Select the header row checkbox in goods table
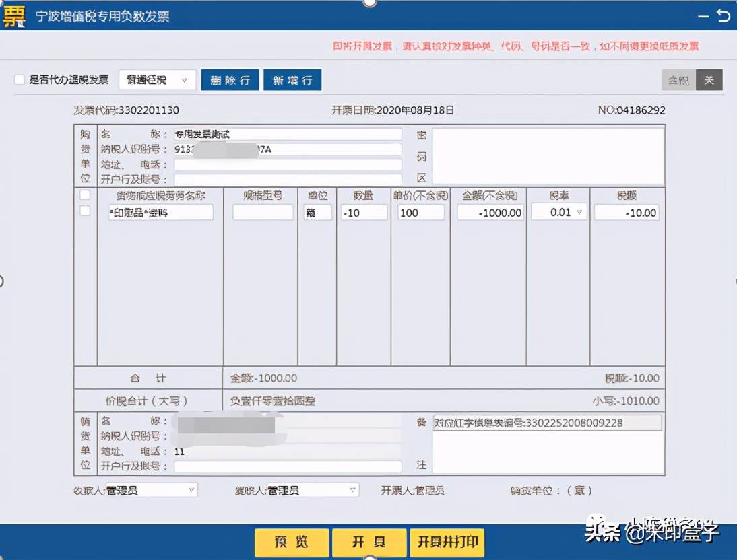737x560 pixels. [x=85, y=195]
